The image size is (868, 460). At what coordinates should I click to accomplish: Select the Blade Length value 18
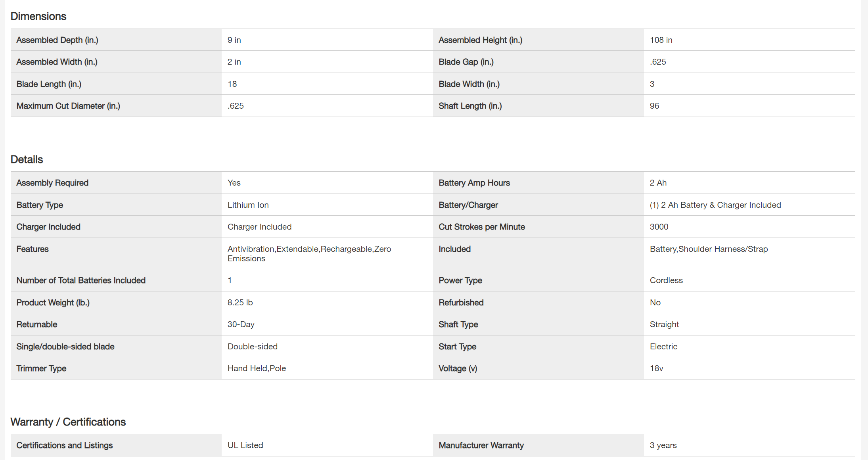point(232,84)
